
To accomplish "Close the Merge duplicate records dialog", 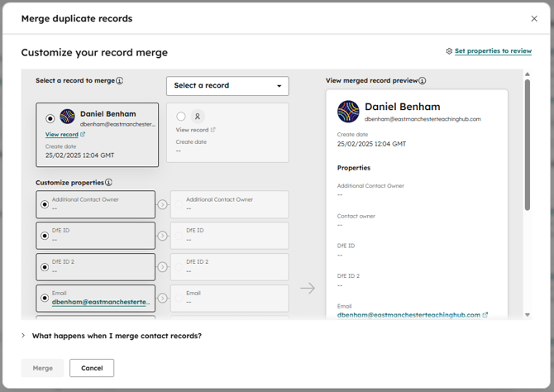I will point(534,18).
